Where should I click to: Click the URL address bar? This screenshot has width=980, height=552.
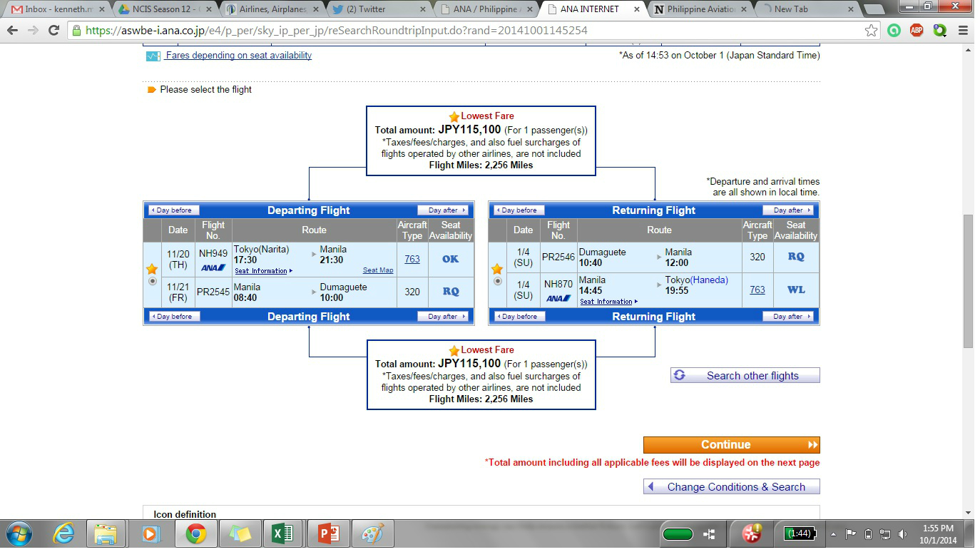click(464, 31)
